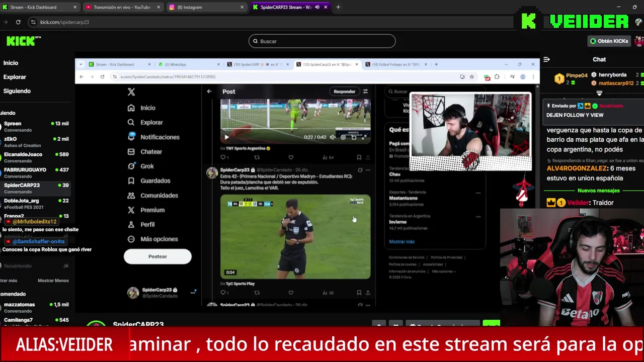The width and height of the screenshot is (644, 362).
Task: Bookmark the TNT Sports Argentina post
Action: (x=359, y=157)
